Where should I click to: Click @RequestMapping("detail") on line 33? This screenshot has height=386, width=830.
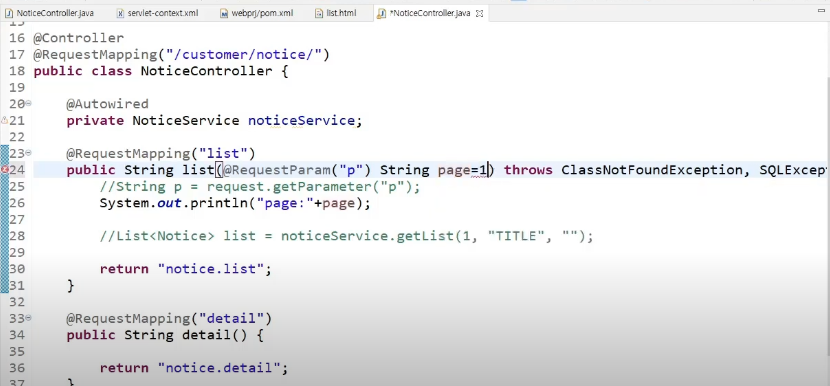click(169, 318)
